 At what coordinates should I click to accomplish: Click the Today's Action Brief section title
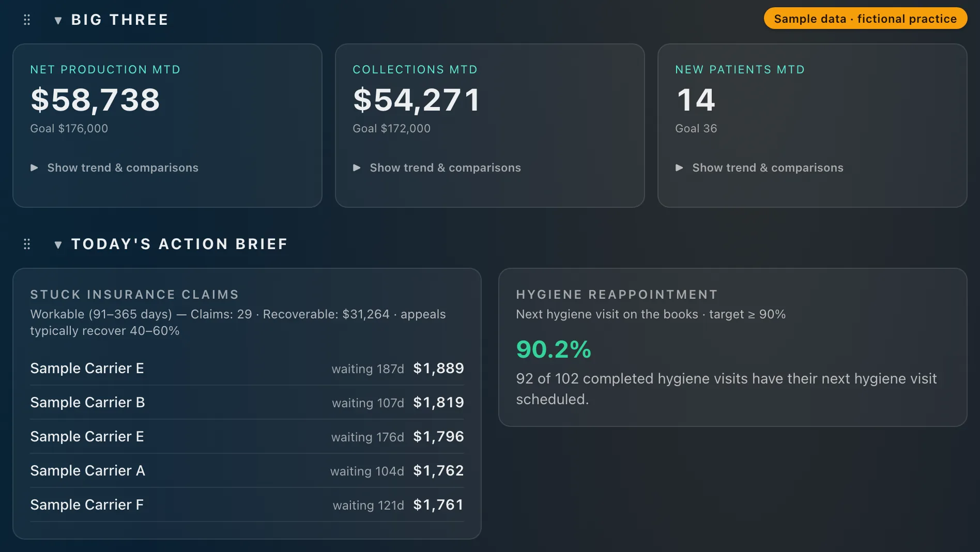pyautogui.click(x=179, y=244)
